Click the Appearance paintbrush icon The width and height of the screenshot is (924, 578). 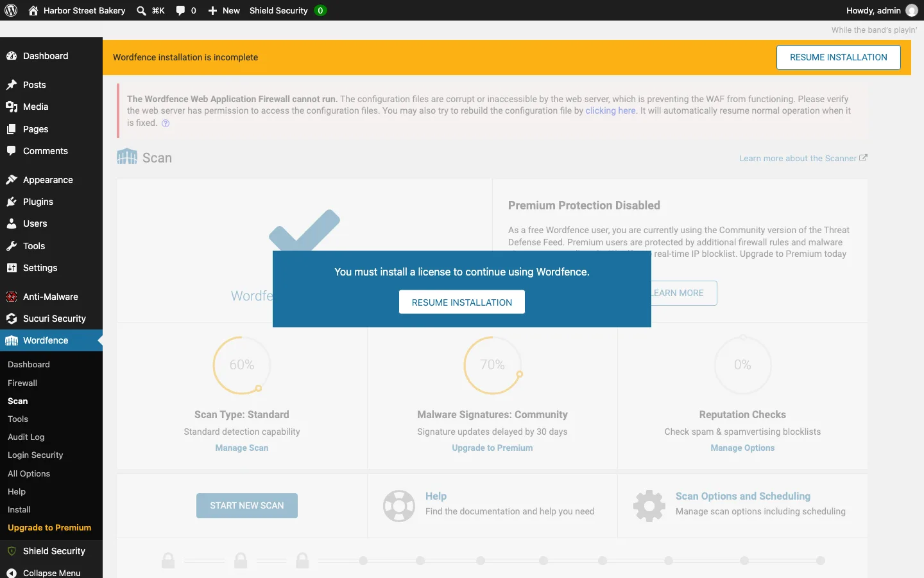point(12,180)
